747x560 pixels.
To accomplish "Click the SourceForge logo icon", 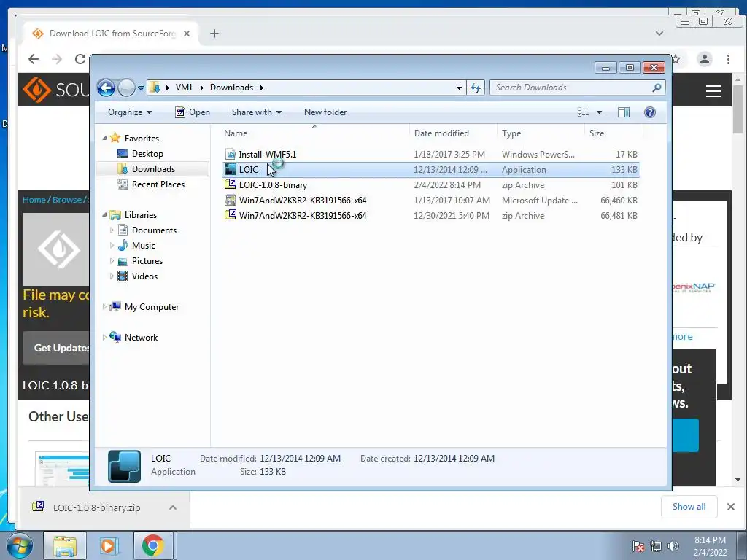I will coord(36,90).
